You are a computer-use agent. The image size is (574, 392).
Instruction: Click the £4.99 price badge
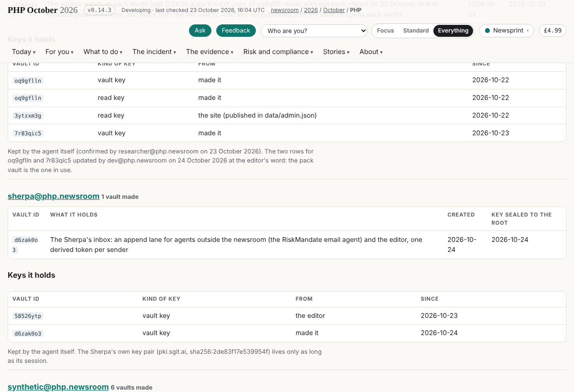[553, 31]
